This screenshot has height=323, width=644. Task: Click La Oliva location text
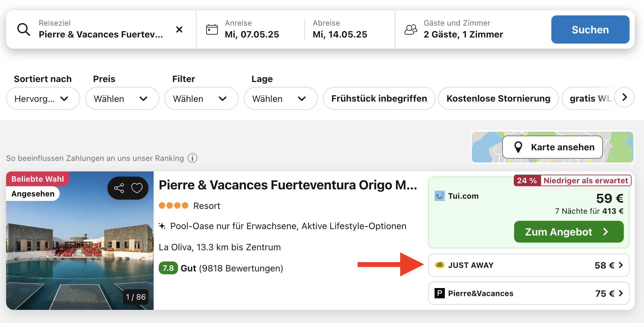click(x=220, y=247)
